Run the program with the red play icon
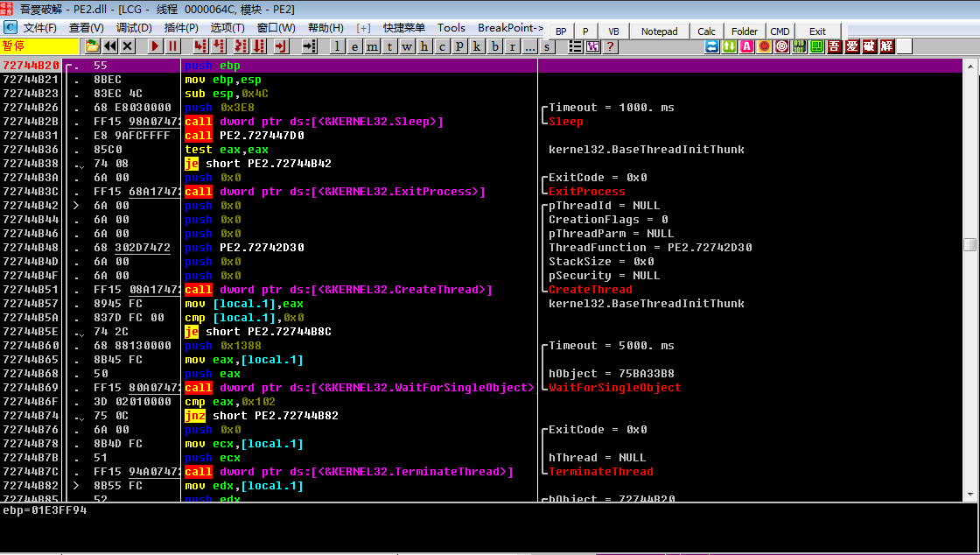 [x=156, y=46]
